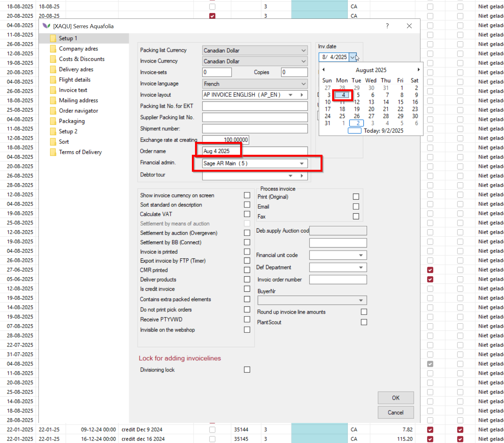Viewport: 504px width, 443px height.
Task: Click the right arrow beside Invoice layout
Action: pos(302,95)
